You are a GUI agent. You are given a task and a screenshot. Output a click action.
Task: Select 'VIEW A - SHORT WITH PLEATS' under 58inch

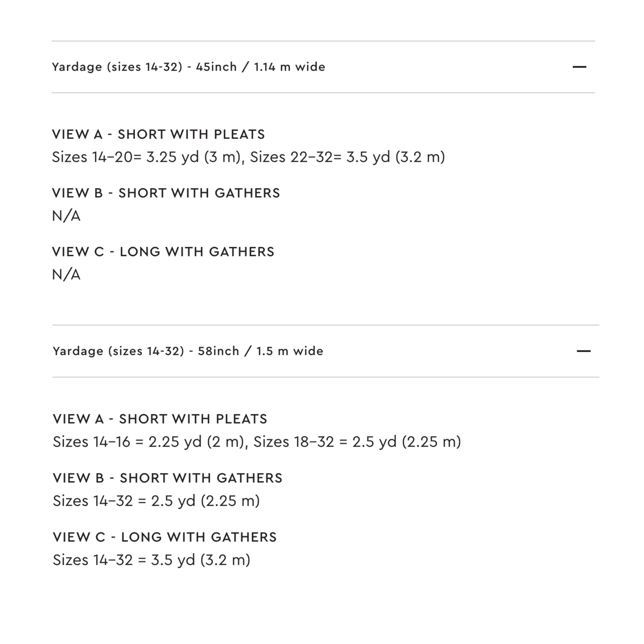click(x=160, y=419)
